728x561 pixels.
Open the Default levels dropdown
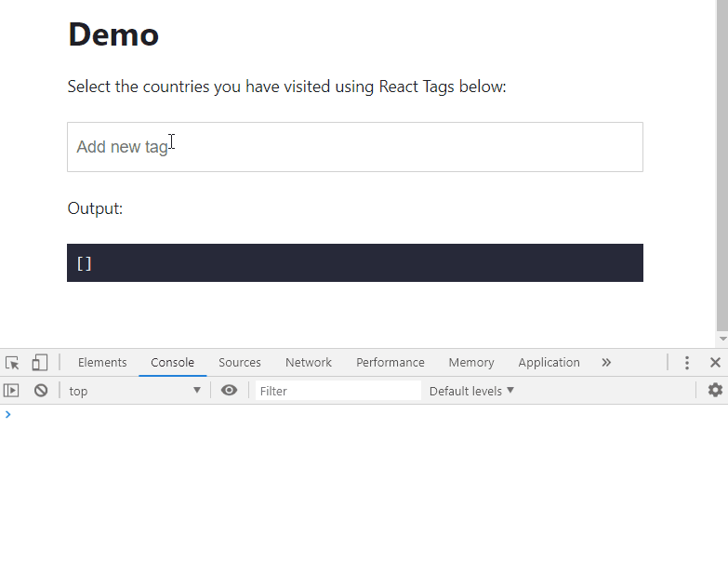pyautogui.click(x=471, y=391)
